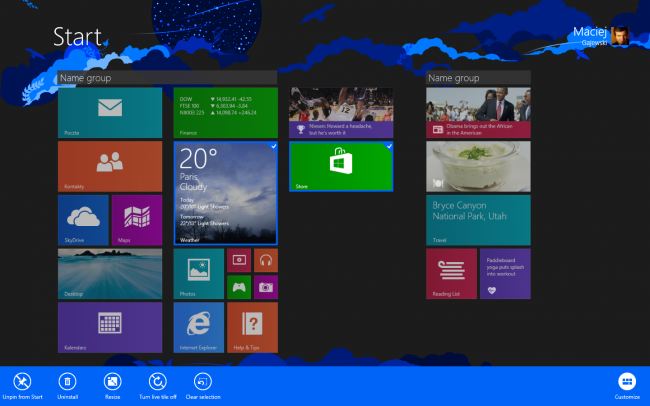Screen dimensions: 650x406
Task: Open the small Games controller tile
Action: coord(239,287)
